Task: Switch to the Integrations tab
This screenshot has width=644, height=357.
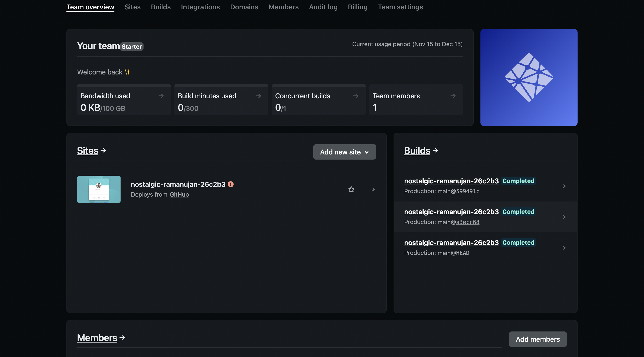Action: tap(200, 7)
